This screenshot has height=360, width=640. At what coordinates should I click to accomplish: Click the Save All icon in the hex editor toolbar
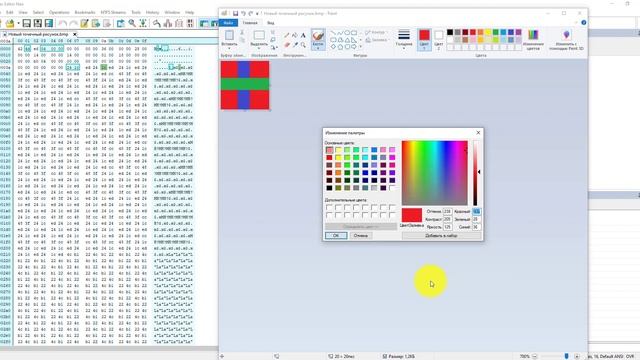49,23
